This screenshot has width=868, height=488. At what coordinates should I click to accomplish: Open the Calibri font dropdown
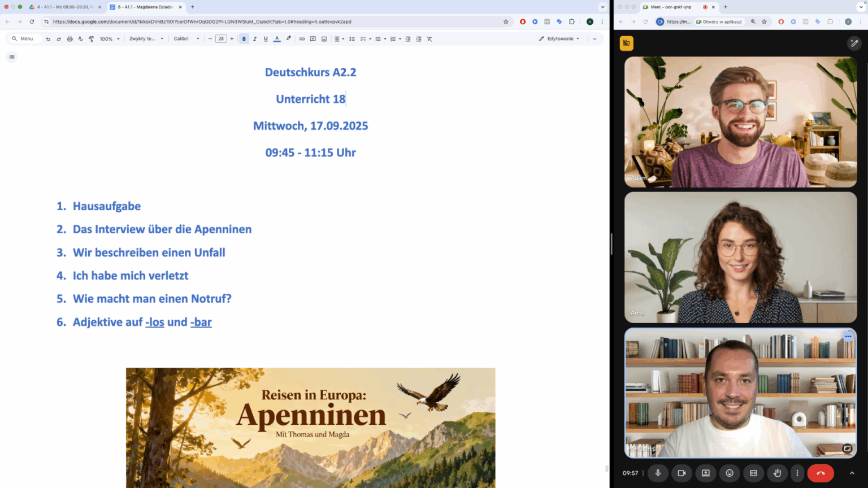(186, 39)
